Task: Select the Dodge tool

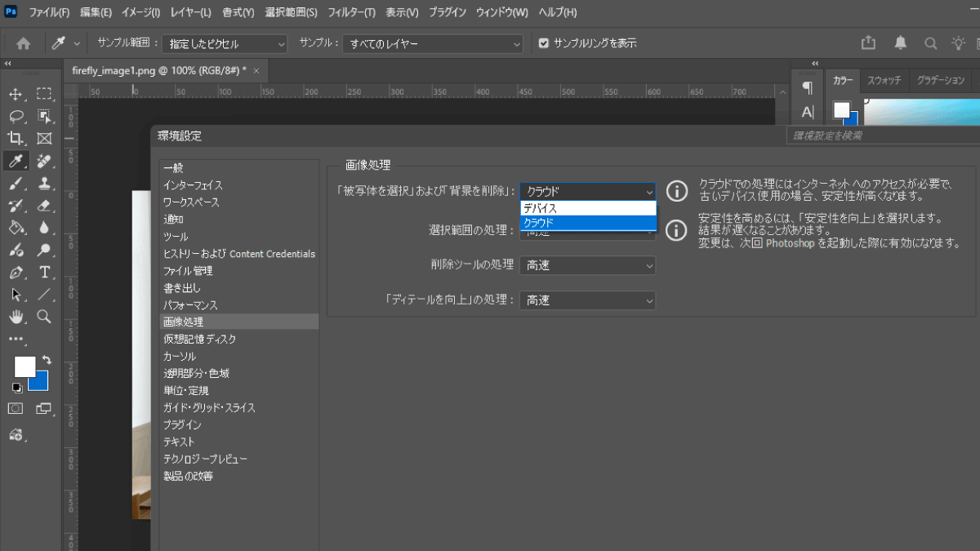Action: coord(44,250)
